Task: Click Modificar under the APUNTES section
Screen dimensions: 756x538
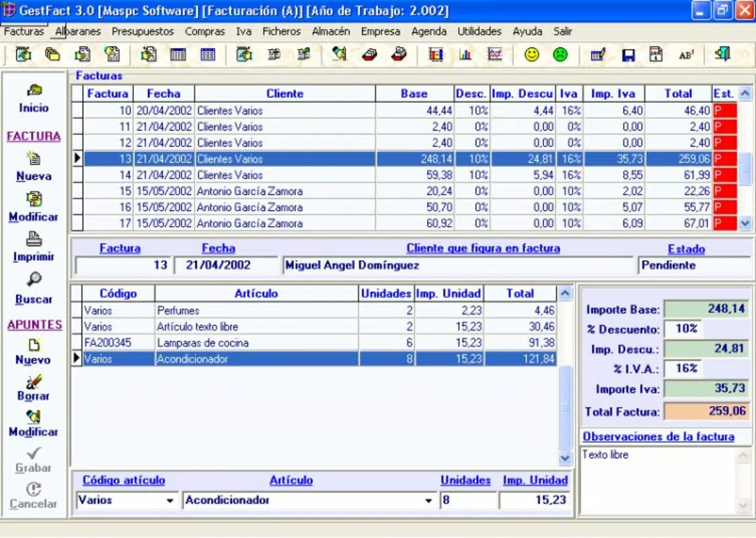Action: pos(34,424)
